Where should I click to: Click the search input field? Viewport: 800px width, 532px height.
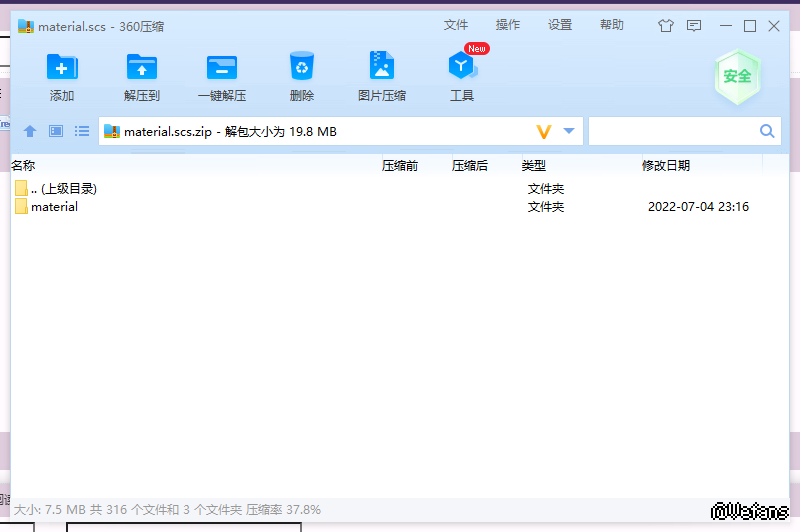click(670, 131)
